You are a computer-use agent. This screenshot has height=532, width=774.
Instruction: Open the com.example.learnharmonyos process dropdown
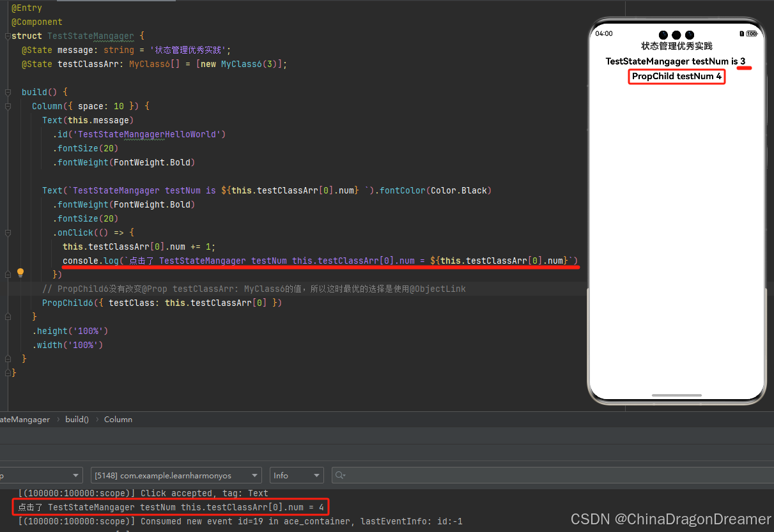(x=176, y=475)
